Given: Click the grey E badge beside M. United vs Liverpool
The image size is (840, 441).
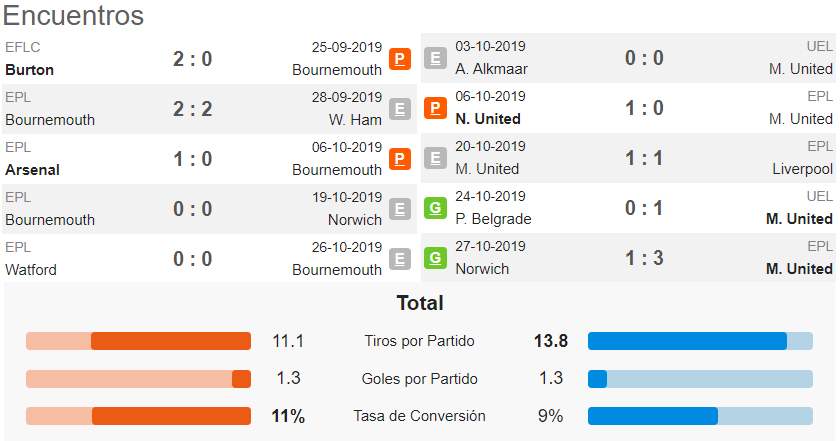Looking at the screenshot, I should [435, 158].
